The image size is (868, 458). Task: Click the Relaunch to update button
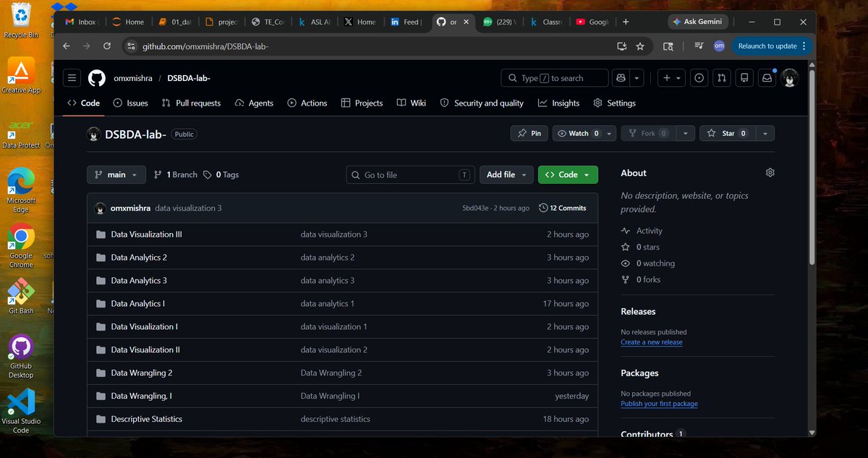click(x=772, y=46)
